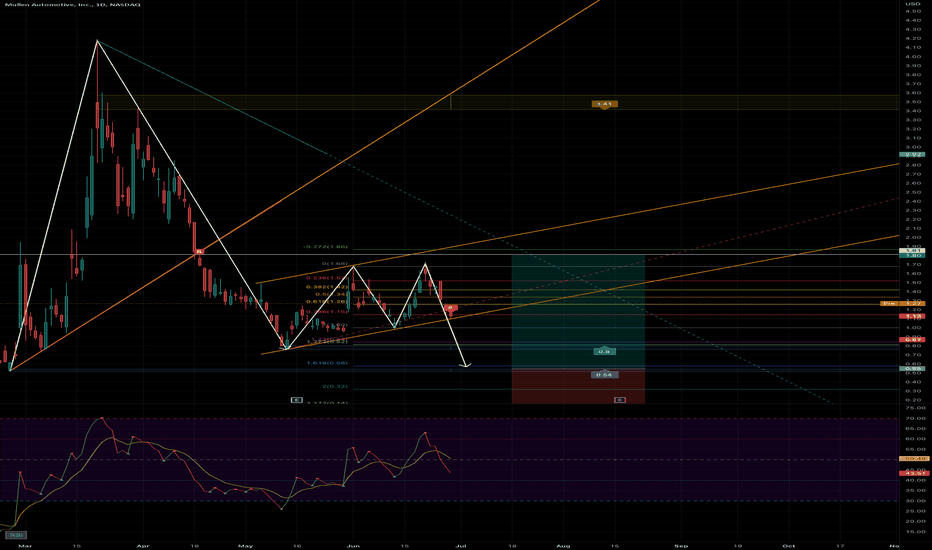Click the red 0.87 price label on the axis
Screen dimensions: 932x550
pyautogui.click(x=911, y=340)
